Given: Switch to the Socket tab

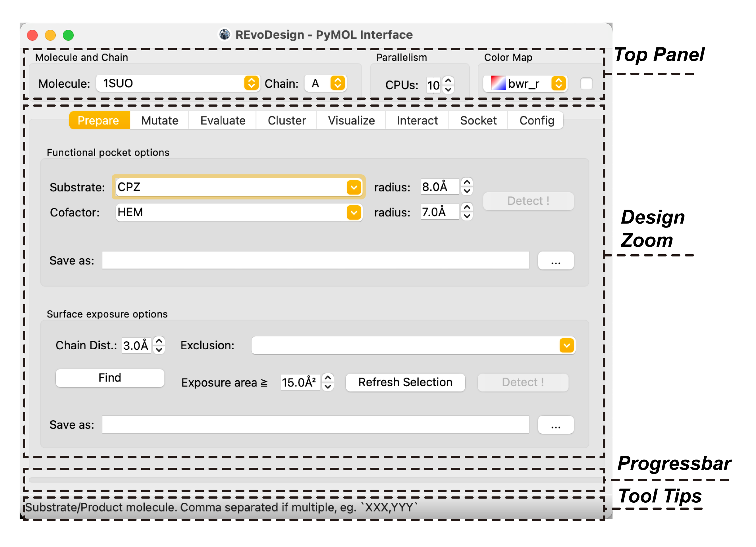Looking at the screenshot, I should click(478, 120).
